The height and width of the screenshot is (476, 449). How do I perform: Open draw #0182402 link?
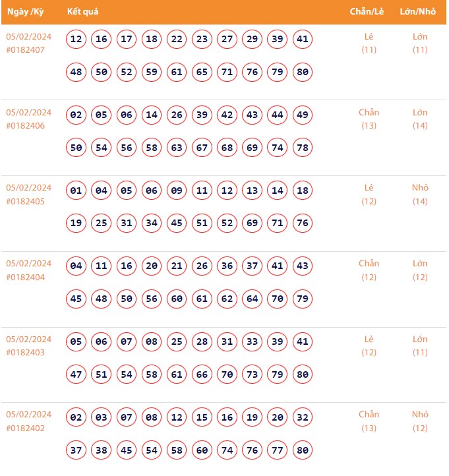25,429
